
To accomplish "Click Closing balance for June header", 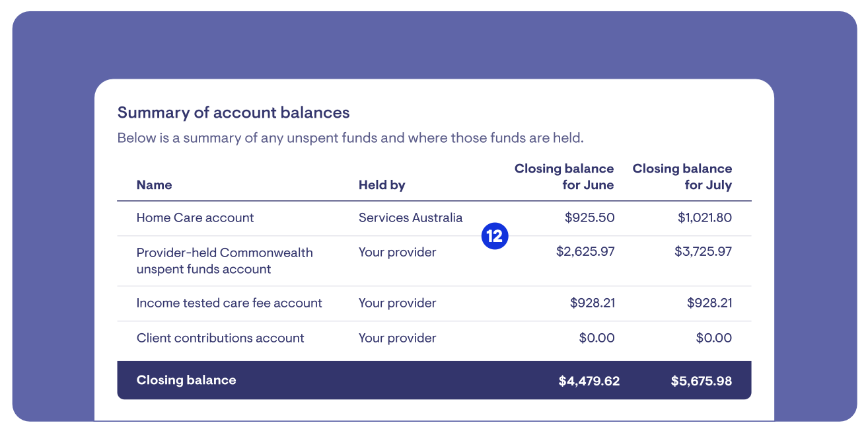I will pyautogui.click(x=564, y=177).
